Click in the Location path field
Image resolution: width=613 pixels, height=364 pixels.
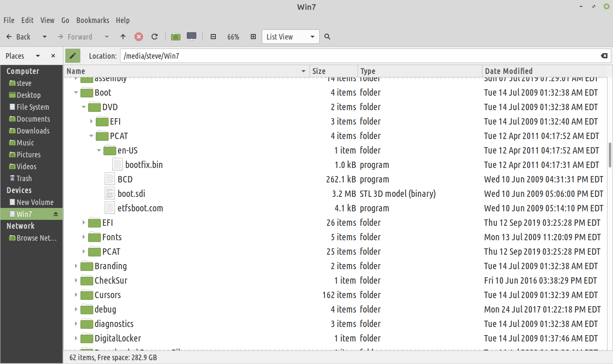[358, 56]
